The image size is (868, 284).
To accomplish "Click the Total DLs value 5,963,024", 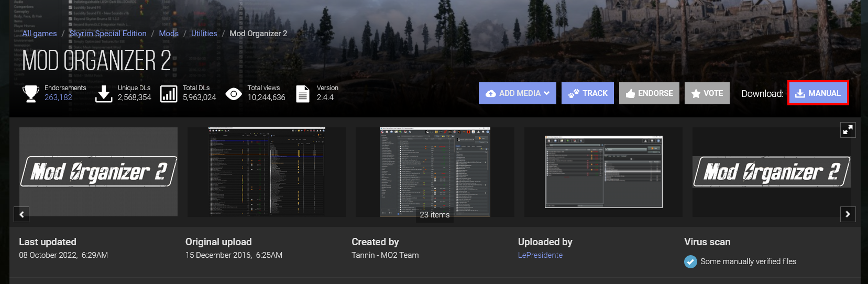I will click(x=199, y=97).
